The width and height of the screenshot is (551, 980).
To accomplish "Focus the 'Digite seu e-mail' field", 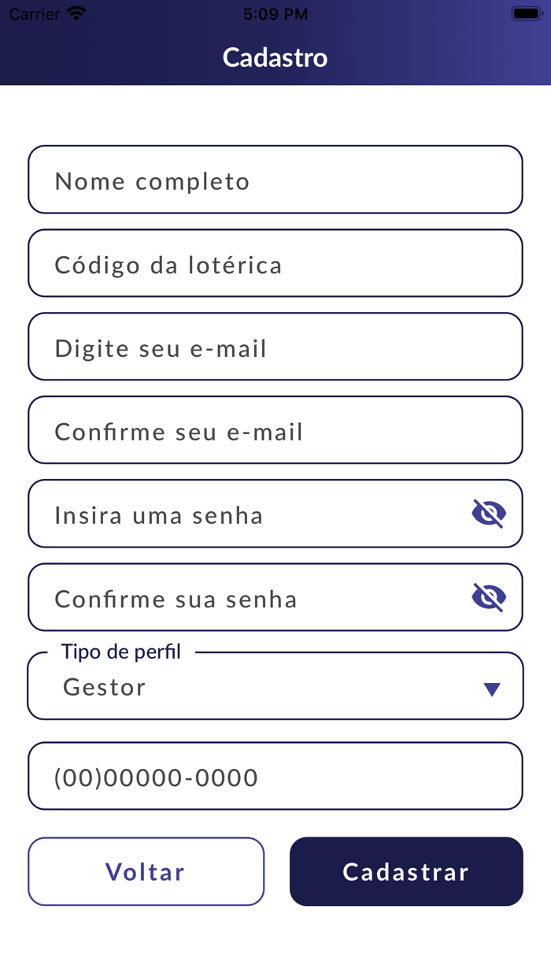I will pyautogui.click(x=275, y=347).
